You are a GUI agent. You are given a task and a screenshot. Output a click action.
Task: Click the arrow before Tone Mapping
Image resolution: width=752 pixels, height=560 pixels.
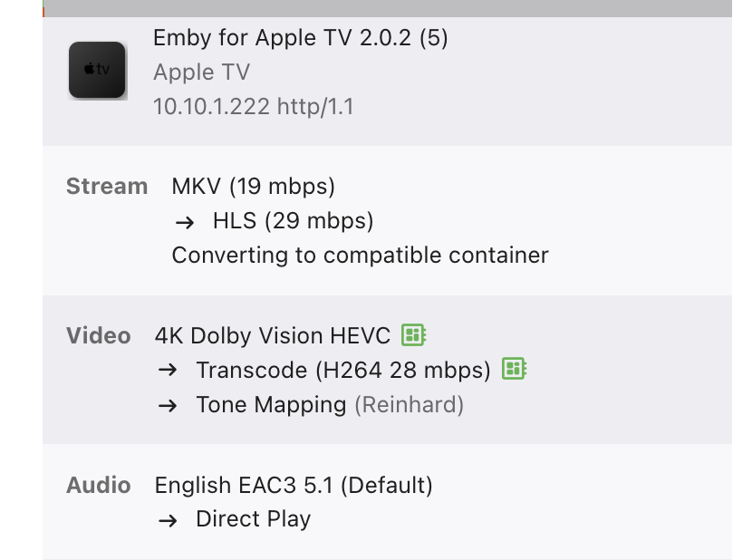coord(167,405)
